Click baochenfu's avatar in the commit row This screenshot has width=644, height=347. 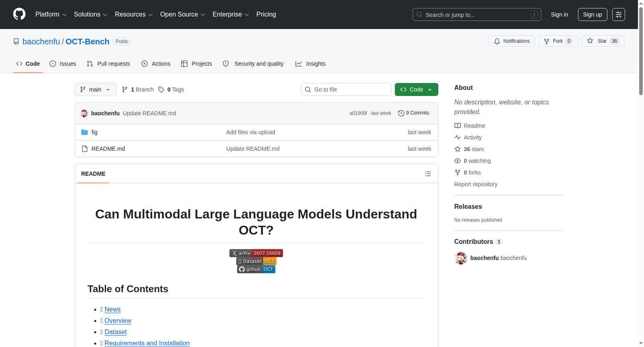(x=84, y=113)
